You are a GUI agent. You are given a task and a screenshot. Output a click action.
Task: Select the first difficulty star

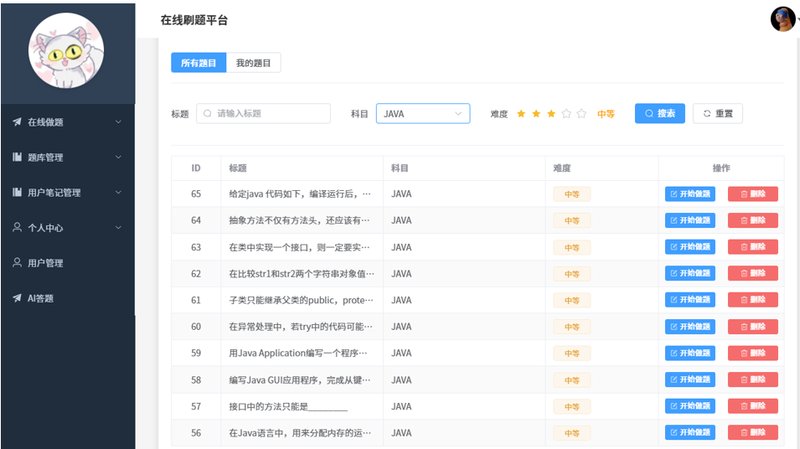(x=521, y=114)
